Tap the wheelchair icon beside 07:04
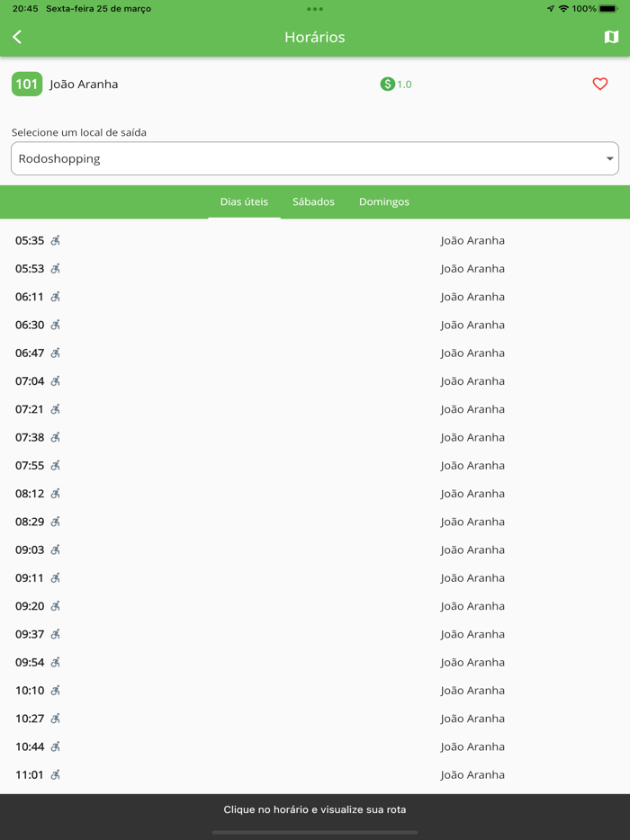This screenshot has width=630, height=840. (x=56, y=381)
